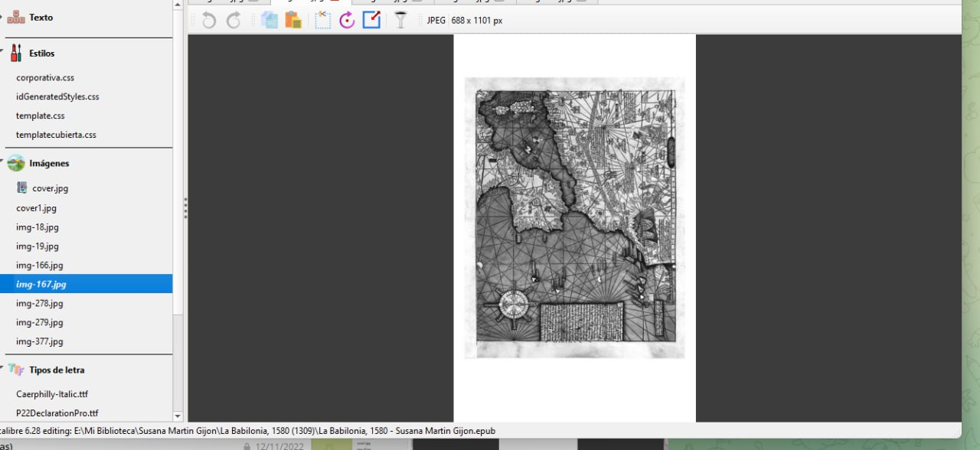This screenshot has height=450, width=980.
Task: Open P22DeclarationPro.ttf font file
Action: point(57,413)
